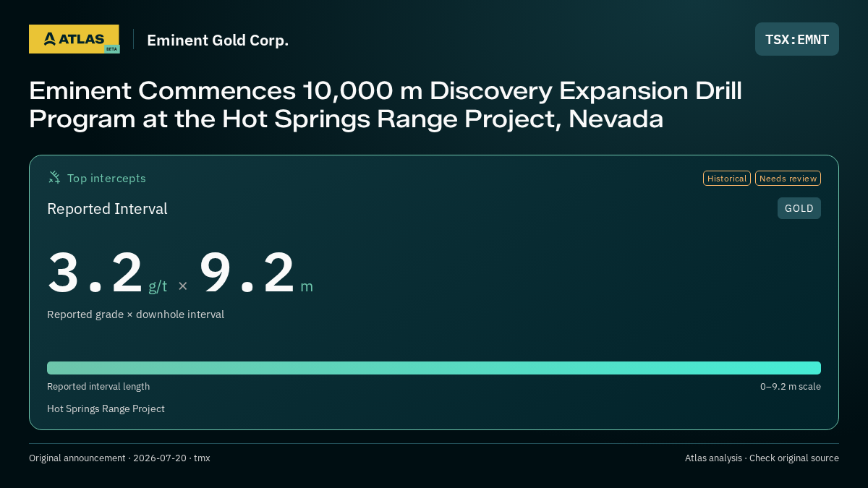
Task: Click the 'Reported interval length' label
Action: (98, 387)
